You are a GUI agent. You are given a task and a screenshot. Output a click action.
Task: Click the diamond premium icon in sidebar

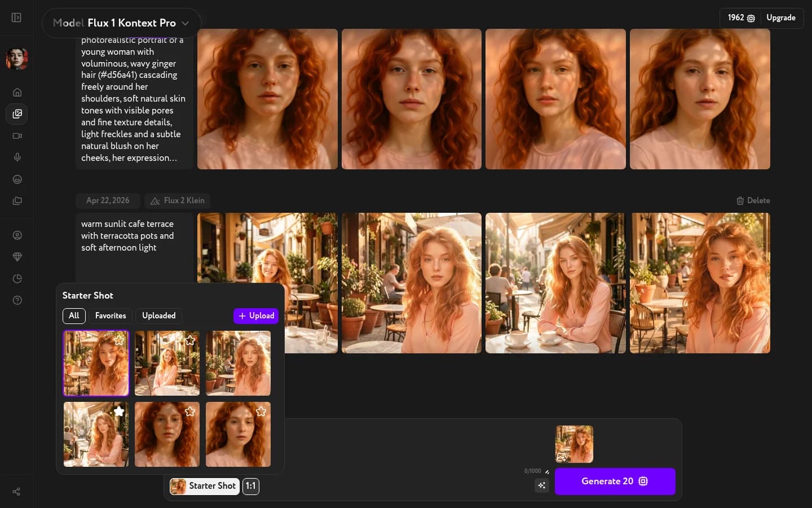tap(17, 257)
